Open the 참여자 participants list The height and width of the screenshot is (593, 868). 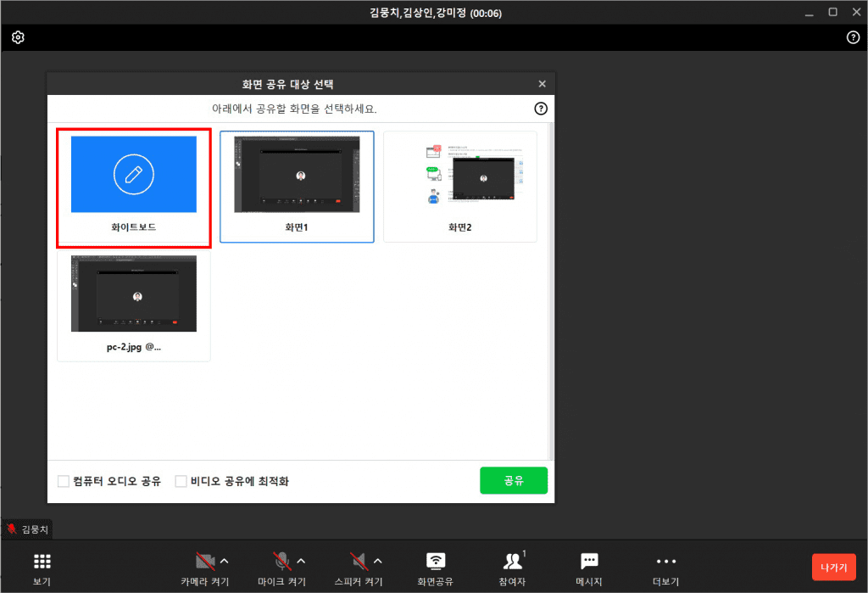[512, 561]
